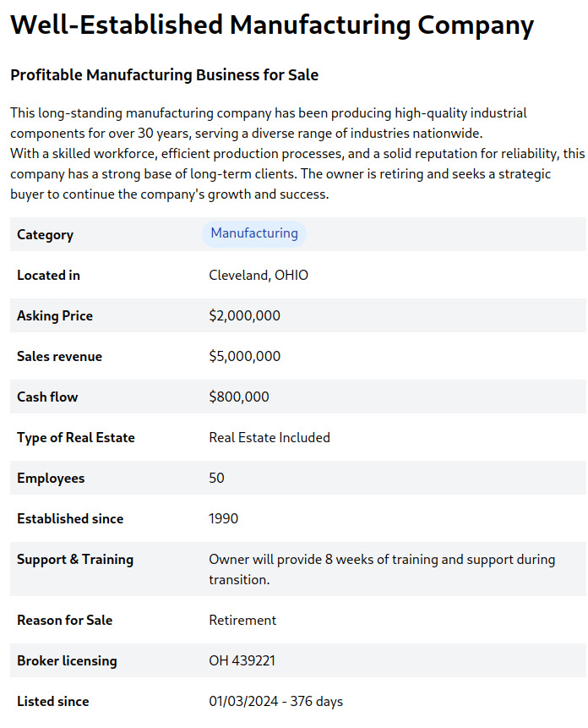Click the Support & Training label
Viewport: 588px width, 728px height.
(x=75, y=560)
